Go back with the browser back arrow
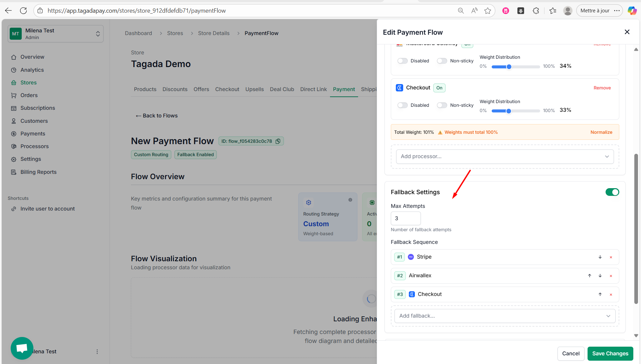 coord(8,11)
